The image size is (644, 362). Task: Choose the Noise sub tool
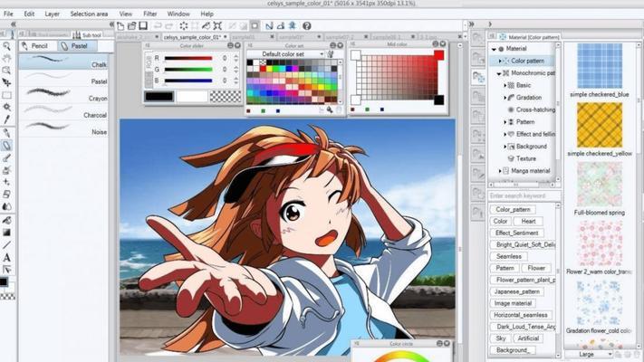pos(63,129)
